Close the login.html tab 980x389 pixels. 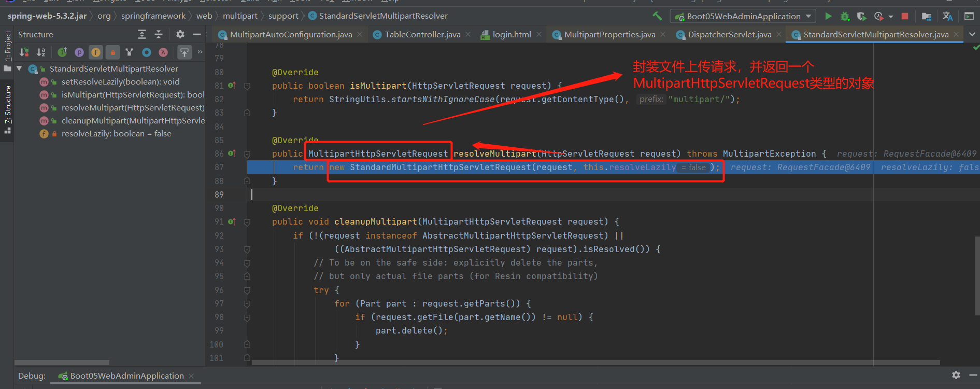click(539, 34)
